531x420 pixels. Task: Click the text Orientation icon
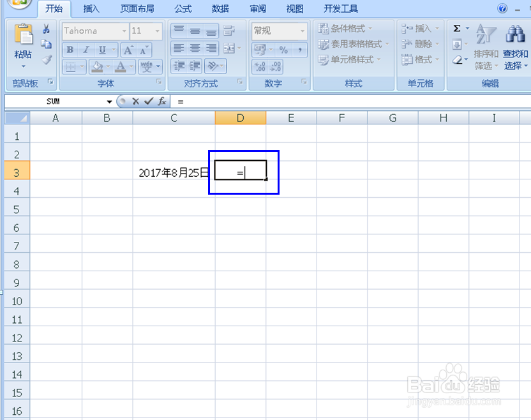coord(213,66)
